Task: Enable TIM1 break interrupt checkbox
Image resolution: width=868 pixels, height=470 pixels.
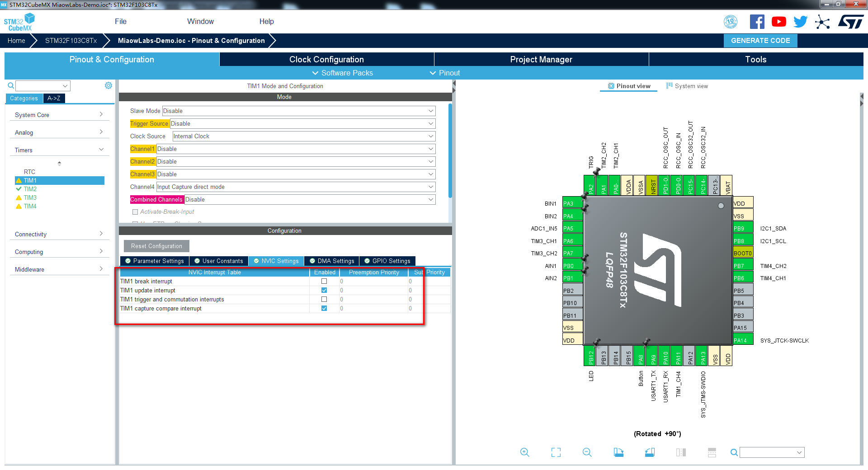Action: [x=324, y=281]
